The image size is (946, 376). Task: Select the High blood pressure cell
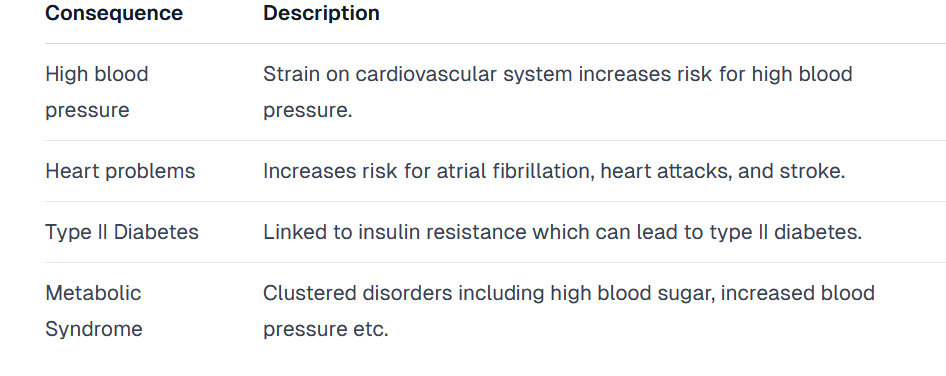click(x=97, y=92)
